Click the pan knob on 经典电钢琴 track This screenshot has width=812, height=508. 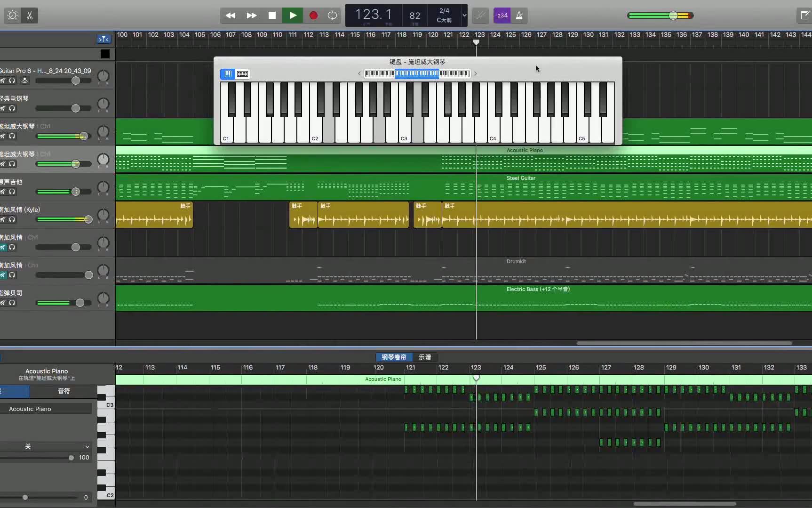pos(103,104)
